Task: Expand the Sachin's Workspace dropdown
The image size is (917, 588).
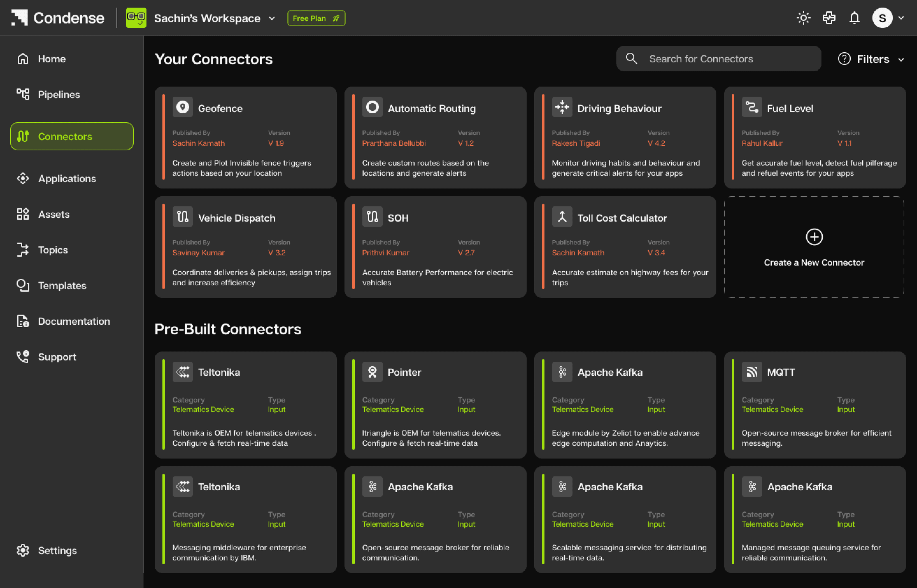Action: 272,18
